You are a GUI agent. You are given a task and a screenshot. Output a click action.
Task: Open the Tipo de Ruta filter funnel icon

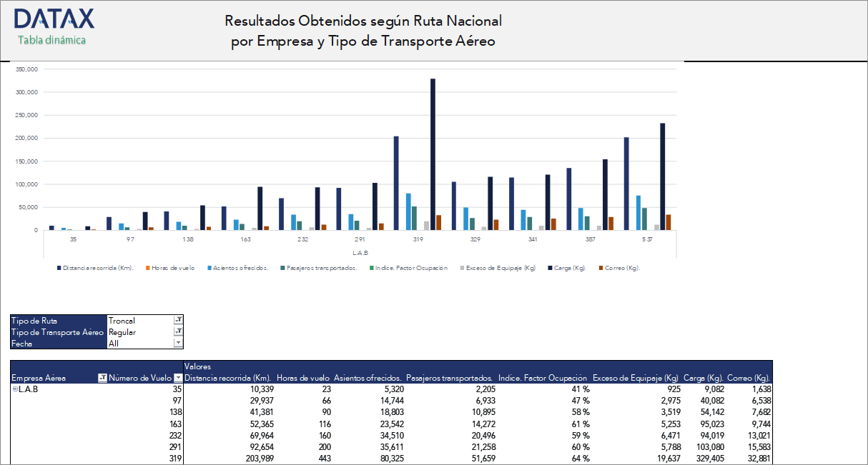[177, 319]
